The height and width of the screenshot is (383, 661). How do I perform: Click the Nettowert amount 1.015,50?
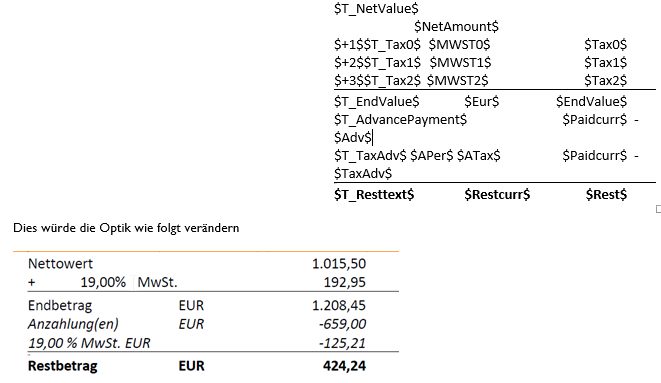coord(339,264)
